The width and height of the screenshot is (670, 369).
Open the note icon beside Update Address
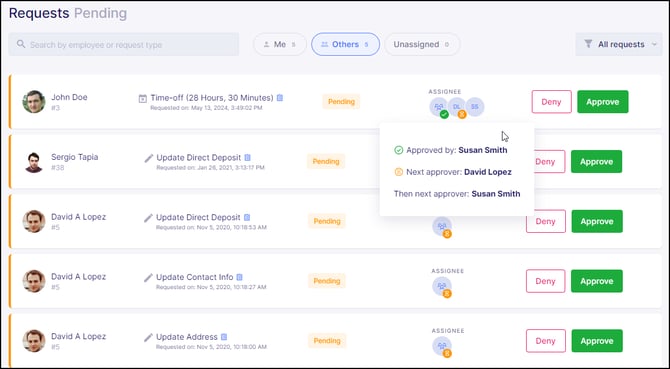[224, 337]
